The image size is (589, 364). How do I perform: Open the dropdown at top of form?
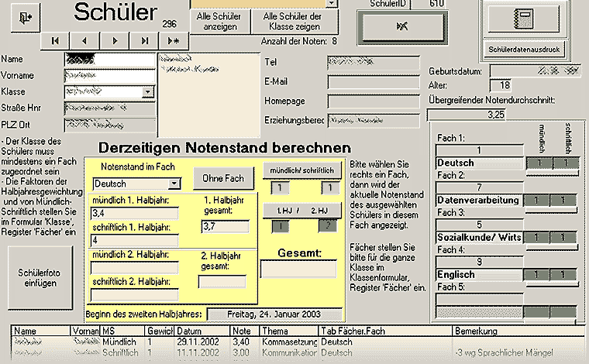[x=331, y=3]
